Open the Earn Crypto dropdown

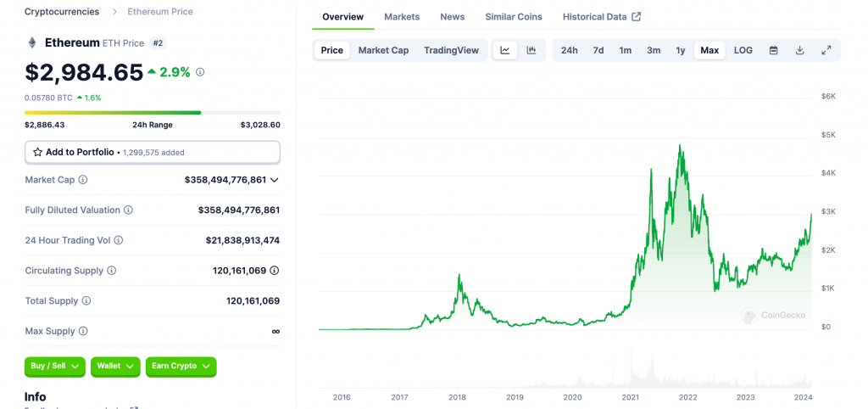pyautogui.click(x=181, y=367)
